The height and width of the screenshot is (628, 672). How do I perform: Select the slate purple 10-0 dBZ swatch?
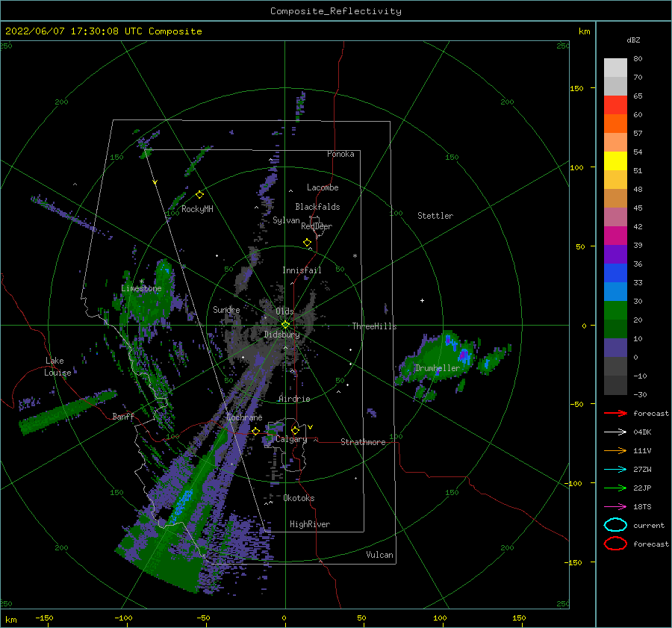615,347
